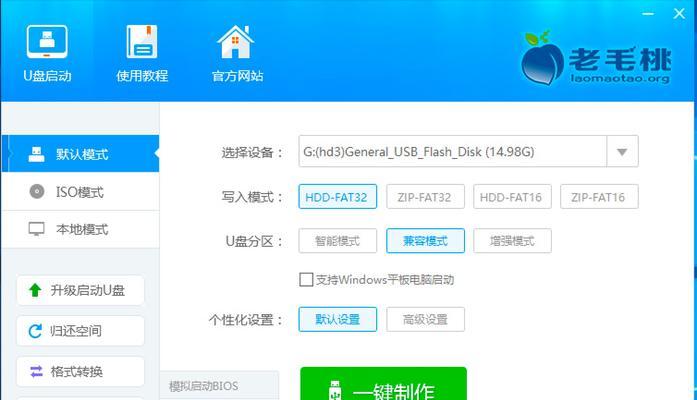Image resolution: width=697 pixels, height=400 pixels.
Task: Minimize the 老毛桃 window
Action: (648, 14)
